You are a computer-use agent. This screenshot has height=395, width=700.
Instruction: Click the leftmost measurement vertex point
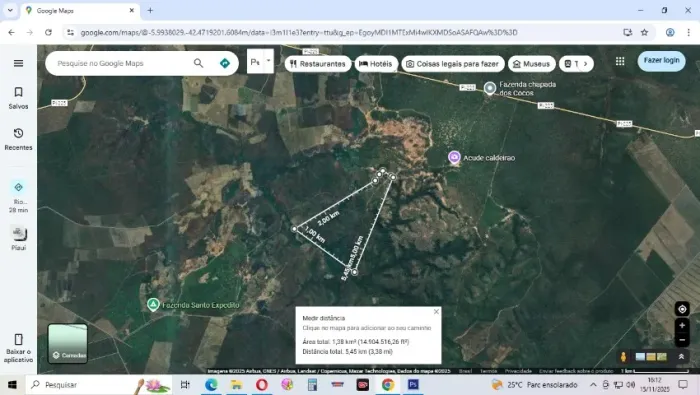tap(294, 229)
